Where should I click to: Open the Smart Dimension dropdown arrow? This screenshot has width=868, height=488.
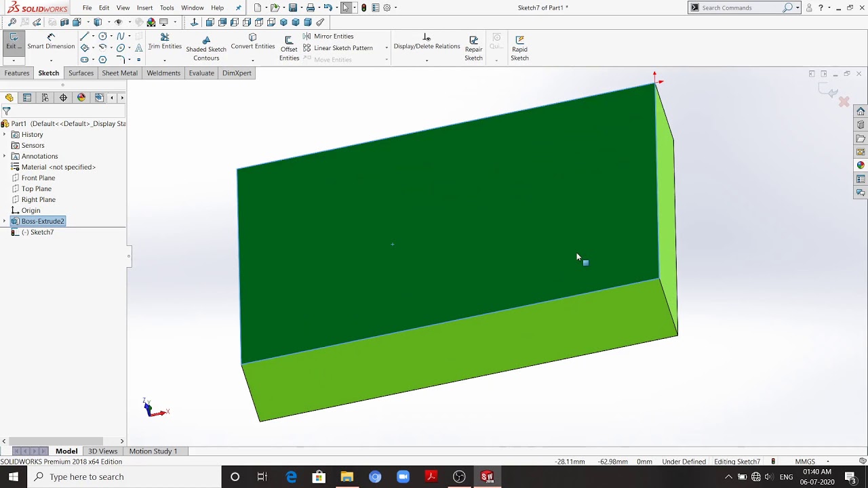tap(51, 60)
